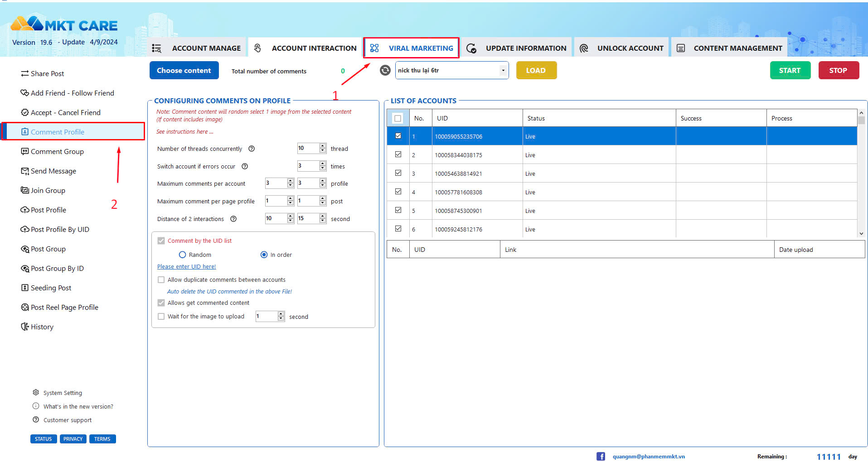Click the Send Message envelope icon
Screen dimensions: 868x462
coord(25,171)
